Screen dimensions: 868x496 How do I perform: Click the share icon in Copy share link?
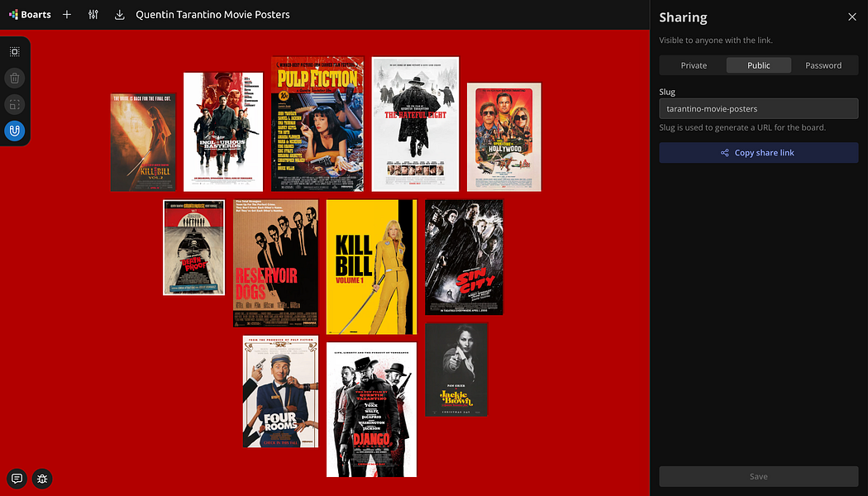point(725,153)
